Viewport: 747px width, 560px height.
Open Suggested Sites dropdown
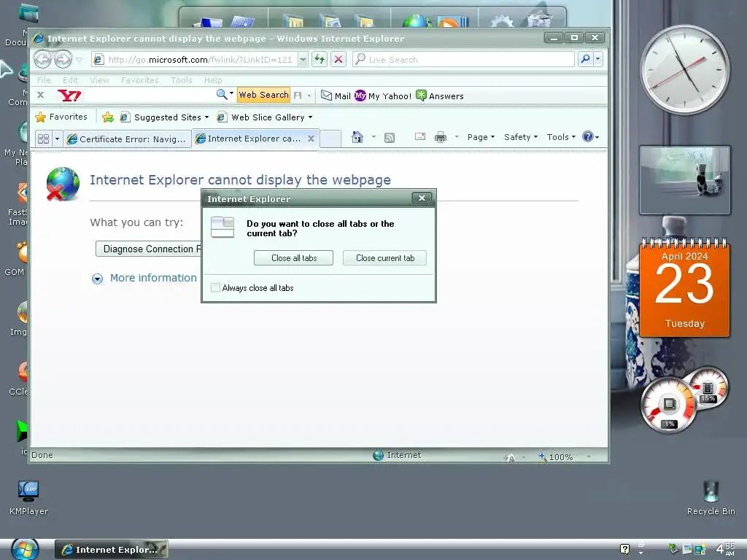click(x=164, y=117)
